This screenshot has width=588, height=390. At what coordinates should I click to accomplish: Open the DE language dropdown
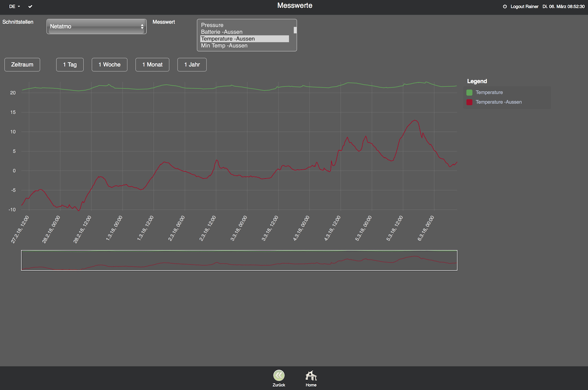[14, 6]
